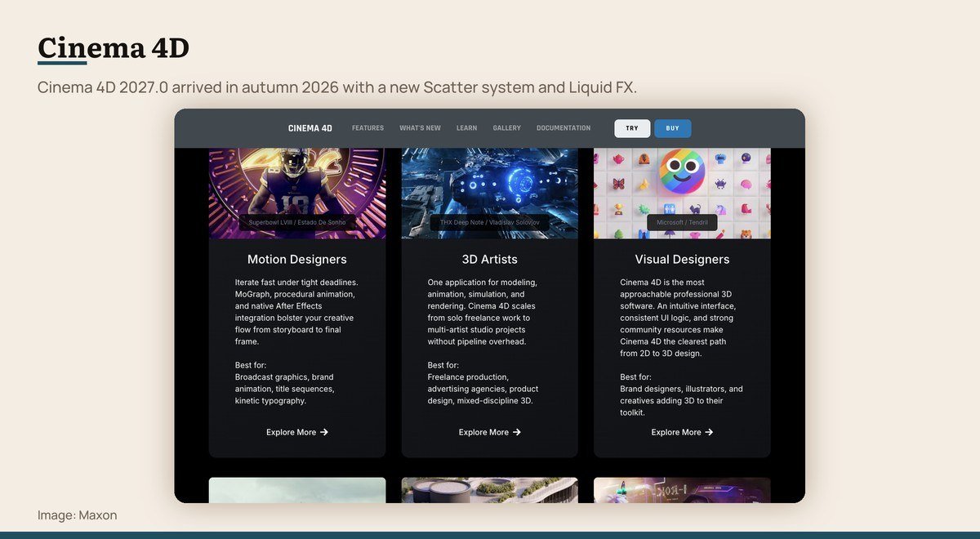The height and width of the screenshot is (539, 980).
Task: Click the 'Broadcast graphics, brand animation' text
Action: tap(284, 389)
